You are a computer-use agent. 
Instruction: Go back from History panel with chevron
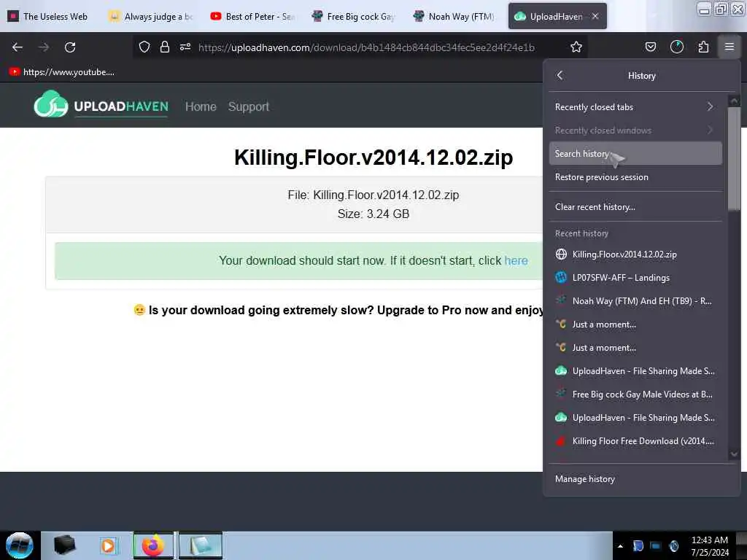click(560, 75)
